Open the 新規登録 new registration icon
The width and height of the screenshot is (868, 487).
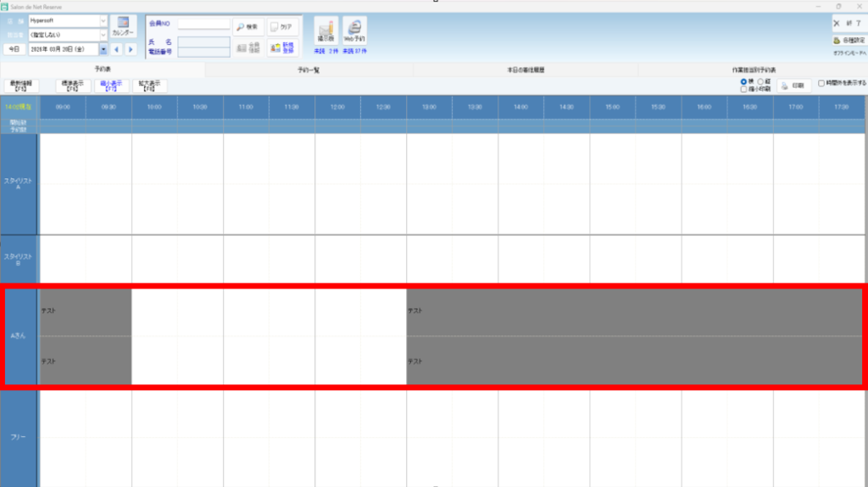281,48
